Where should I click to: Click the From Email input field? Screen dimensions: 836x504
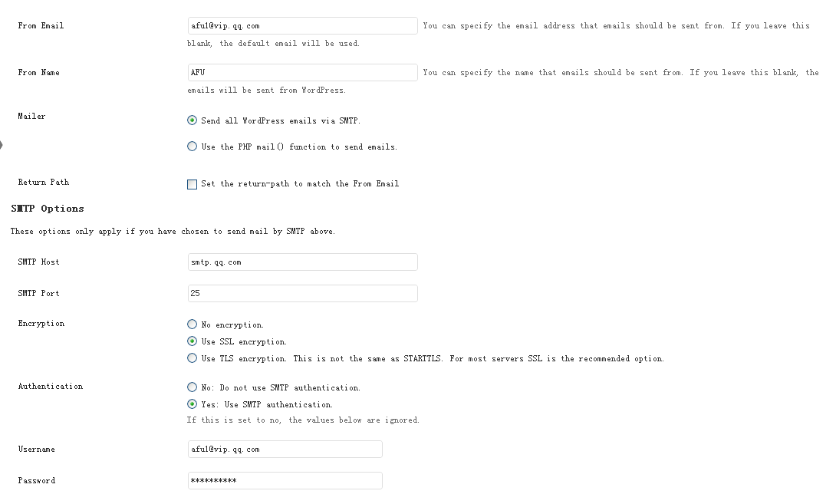coord(302,26)
